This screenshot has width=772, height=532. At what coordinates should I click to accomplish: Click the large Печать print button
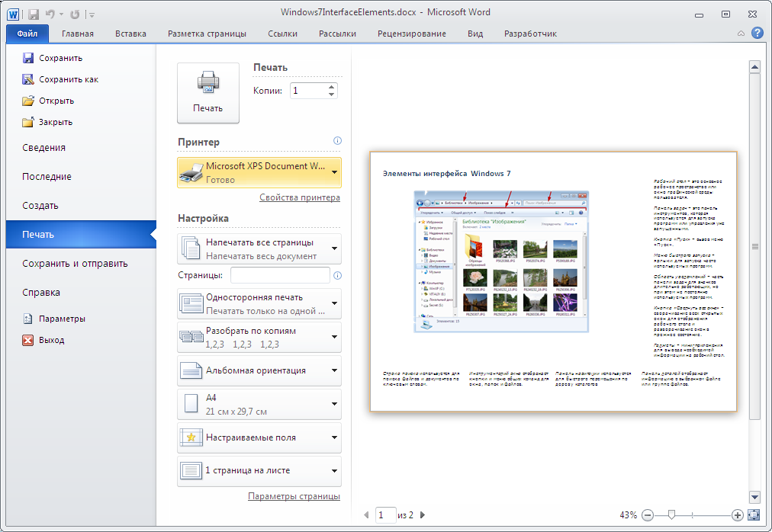tap(207, 92)
